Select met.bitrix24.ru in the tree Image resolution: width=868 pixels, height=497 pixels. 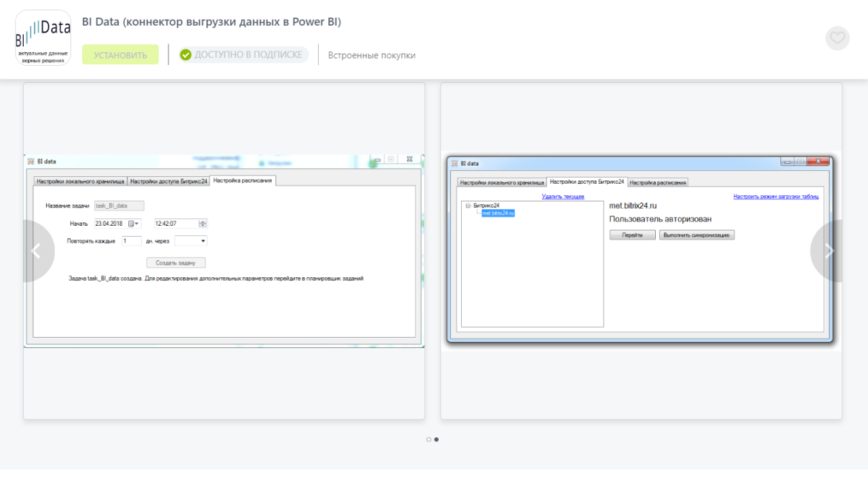[498, 213]
